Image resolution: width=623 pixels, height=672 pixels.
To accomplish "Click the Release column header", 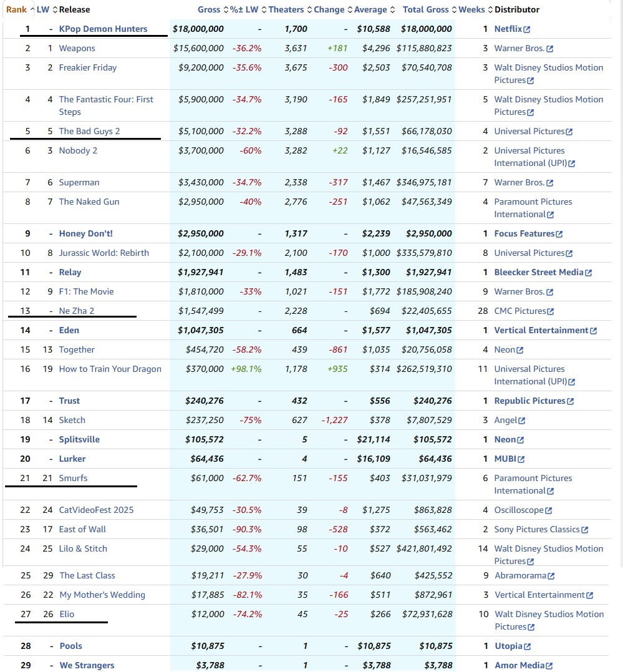I will click(75, 9).
